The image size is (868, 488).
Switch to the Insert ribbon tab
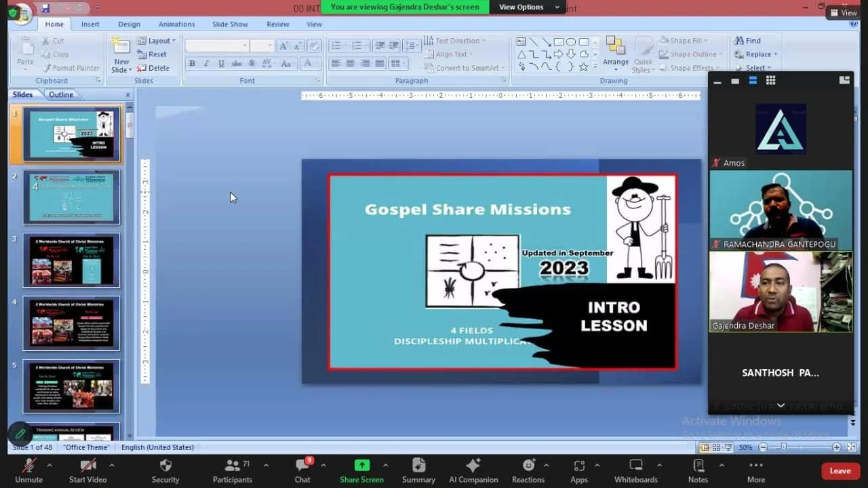click(x=90, y=24)
